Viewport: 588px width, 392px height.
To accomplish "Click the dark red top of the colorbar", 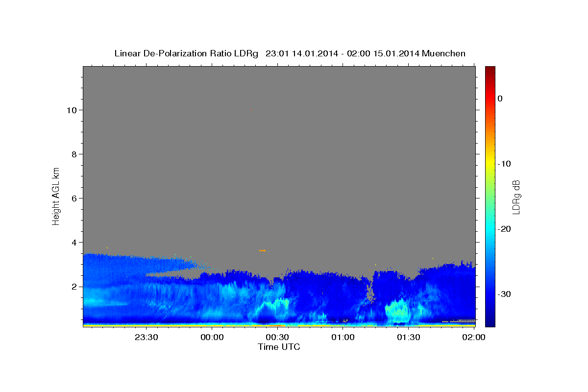I will coord(490,70).
